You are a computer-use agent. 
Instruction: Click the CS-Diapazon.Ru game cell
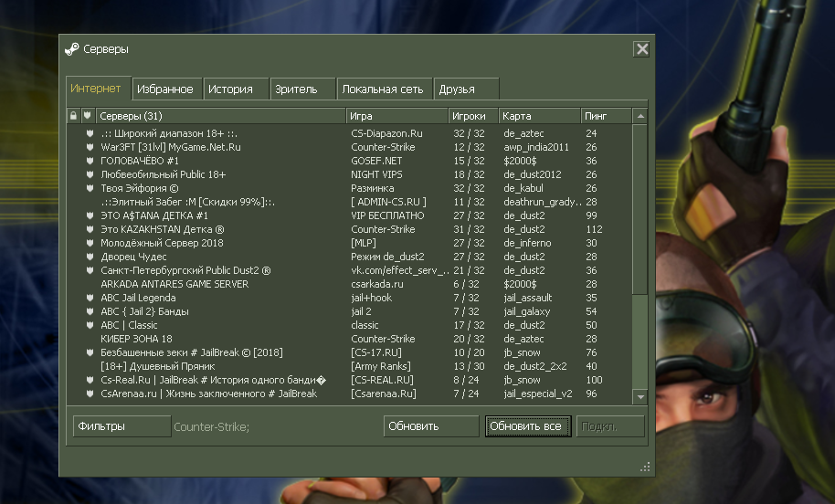point(386,133)
